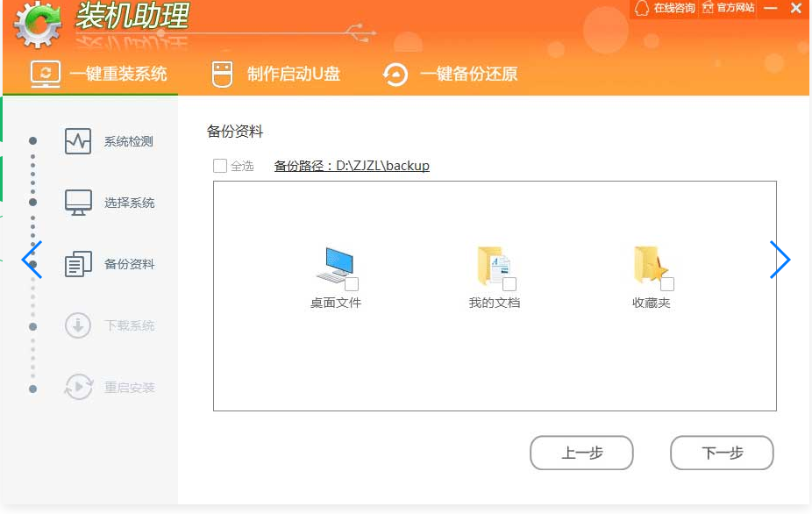Select the 选择系统 monitor icon
This screenshot has width=812, height=514.
pyautogui.click(x=78, y=203)
